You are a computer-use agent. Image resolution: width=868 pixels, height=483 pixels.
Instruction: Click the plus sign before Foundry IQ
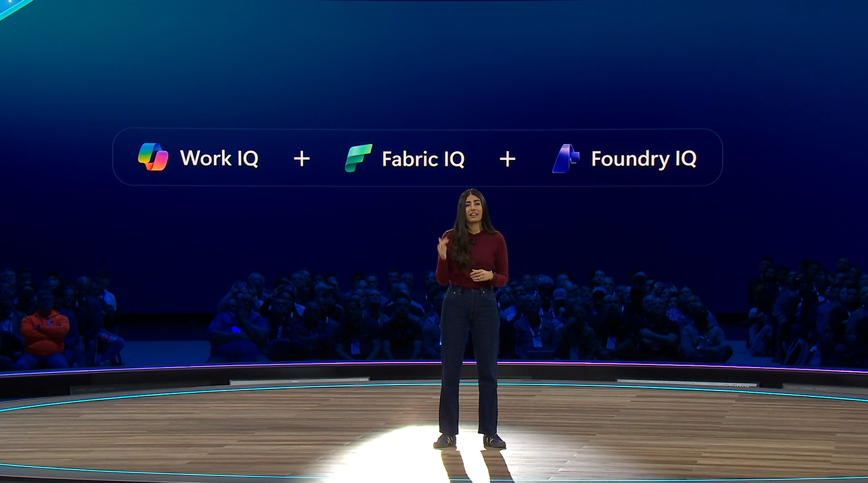coord(507,159)
